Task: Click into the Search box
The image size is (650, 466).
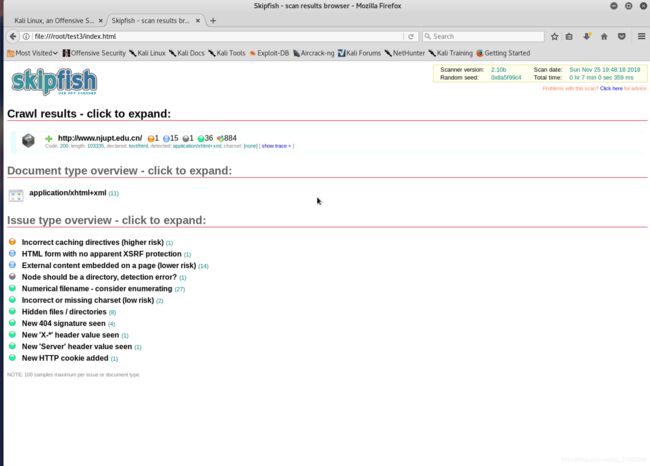Action: click(483, 36)
